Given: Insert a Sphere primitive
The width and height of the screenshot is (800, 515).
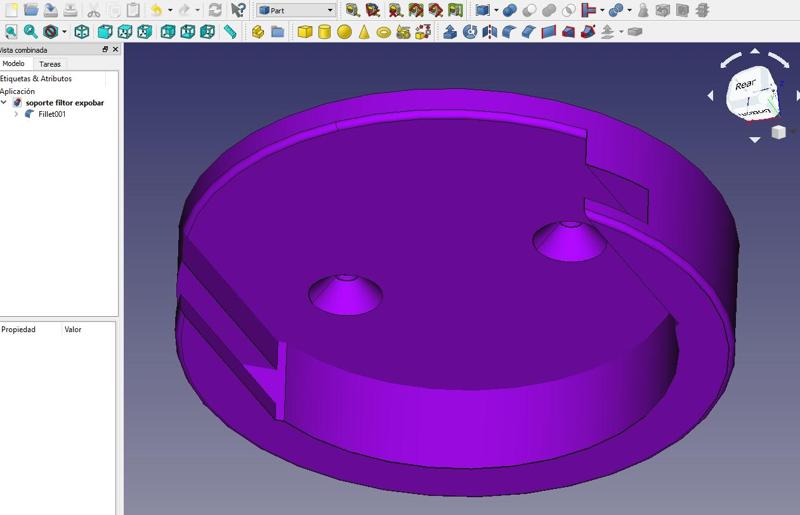Looking at the screenshot, I should tap(344, 32).
